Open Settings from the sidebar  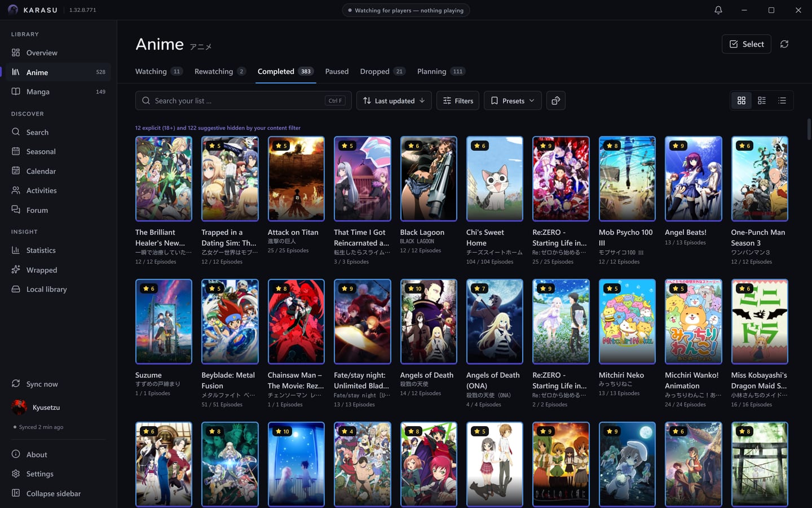(58, 474)
